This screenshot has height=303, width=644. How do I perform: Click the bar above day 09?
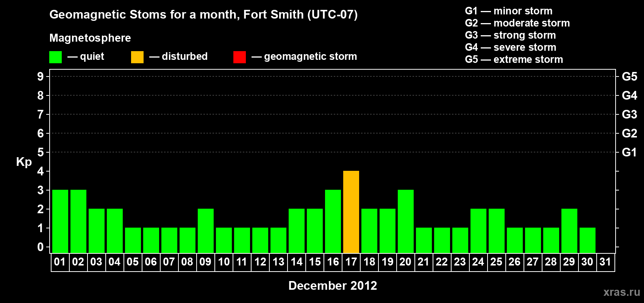[206, 231]
